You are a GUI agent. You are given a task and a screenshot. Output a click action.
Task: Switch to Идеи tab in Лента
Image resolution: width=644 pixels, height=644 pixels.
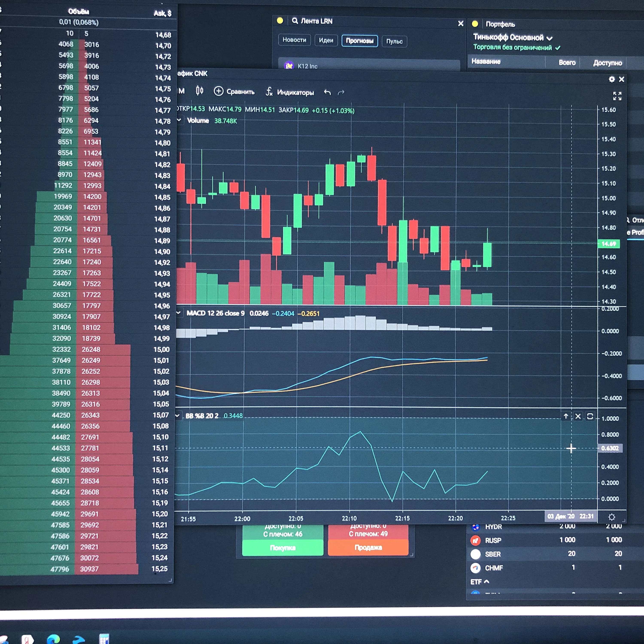[326, 40]
